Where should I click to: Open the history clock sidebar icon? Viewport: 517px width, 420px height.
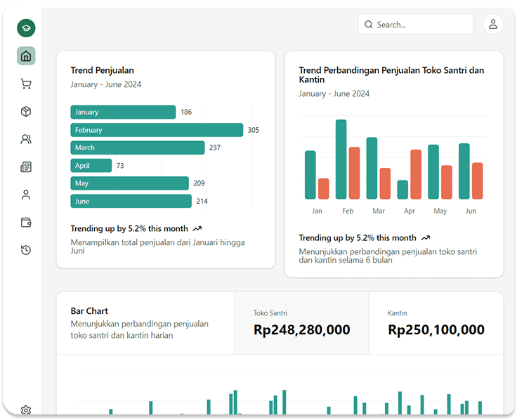[x=26, y=250]
